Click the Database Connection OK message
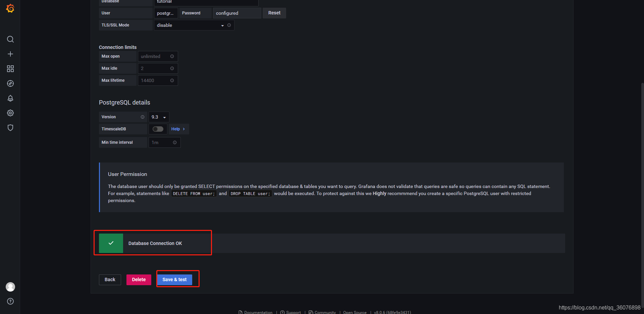The height and width of the screenshot is (314, 644). (x=155, y=243)
